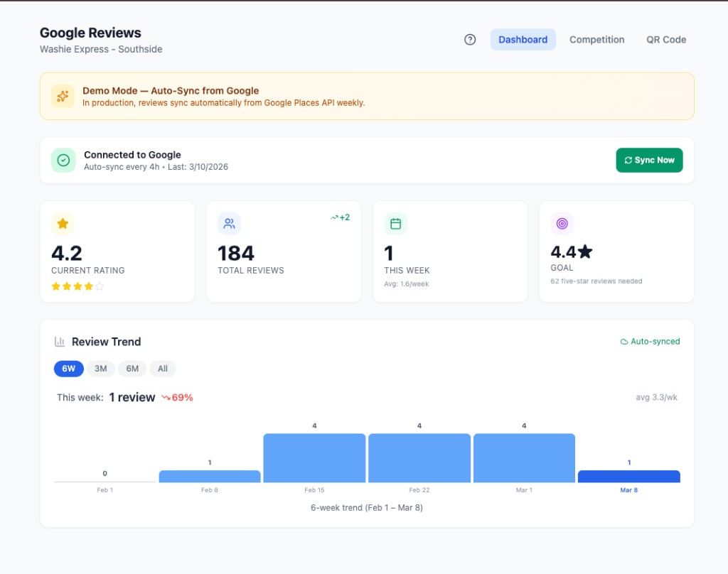This screenshot has width=728, height=574.
Task: Click the 'Washie Express - Southside' subtitle
Action: point(101,49)
